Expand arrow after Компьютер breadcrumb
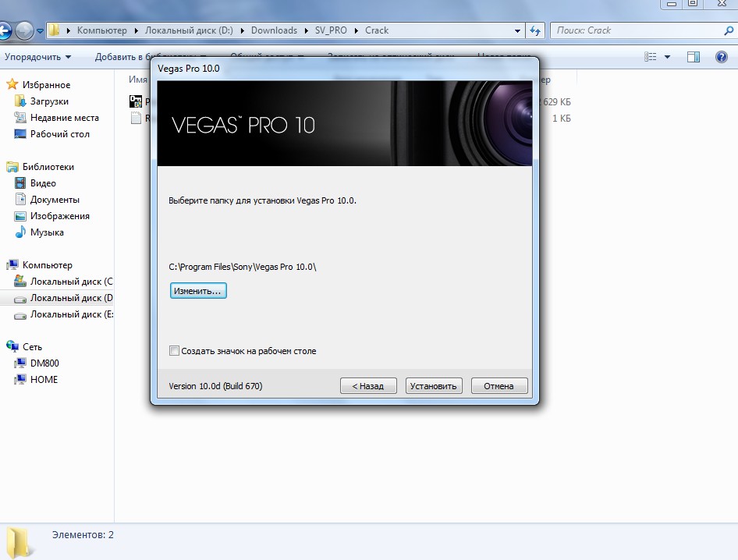 point(136,30)
